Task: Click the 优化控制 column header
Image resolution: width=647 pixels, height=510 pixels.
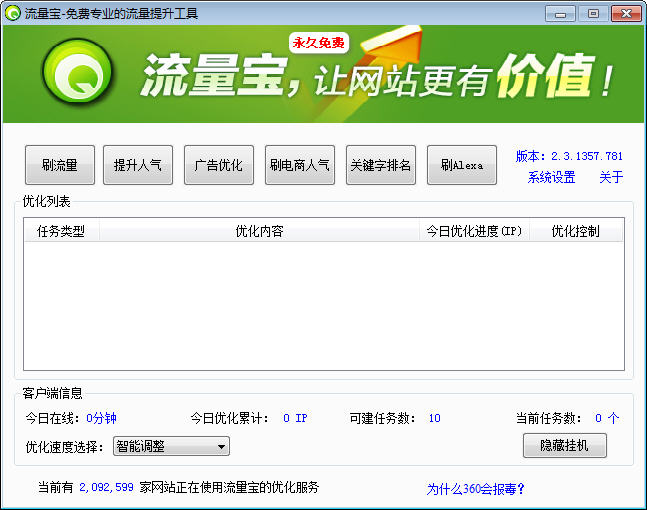Action: point(576,231)
